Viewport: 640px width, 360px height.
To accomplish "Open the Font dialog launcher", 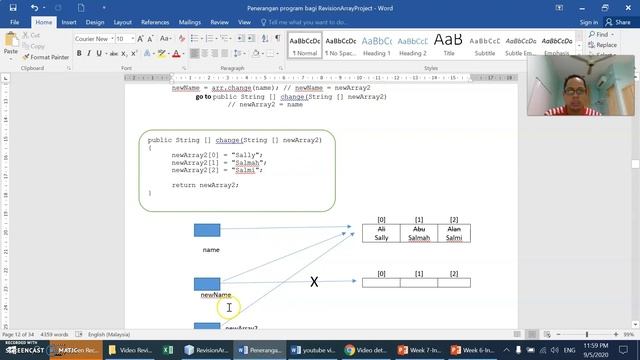I will pos(184,68).
